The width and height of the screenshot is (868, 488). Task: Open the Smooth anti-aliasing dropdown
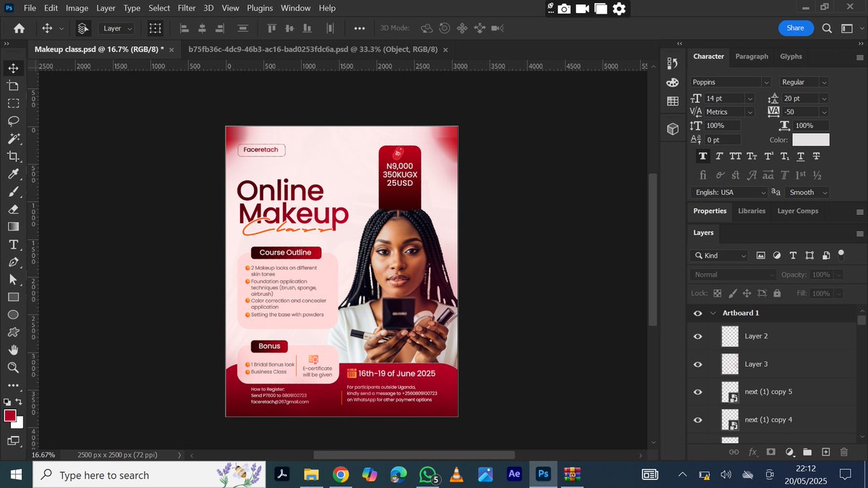(x=807, y=192)
